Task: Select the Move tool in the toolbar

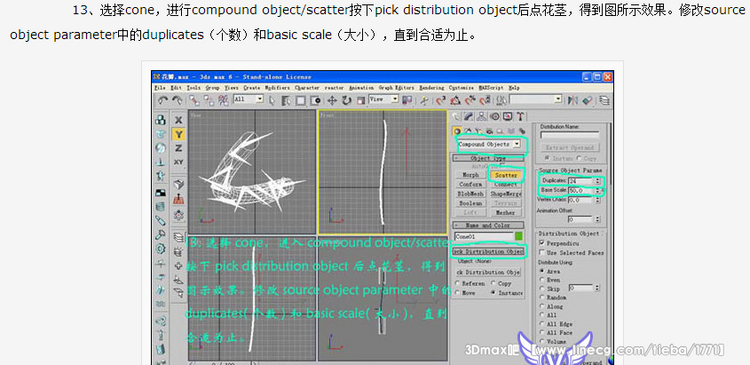Action: (331, 100)
